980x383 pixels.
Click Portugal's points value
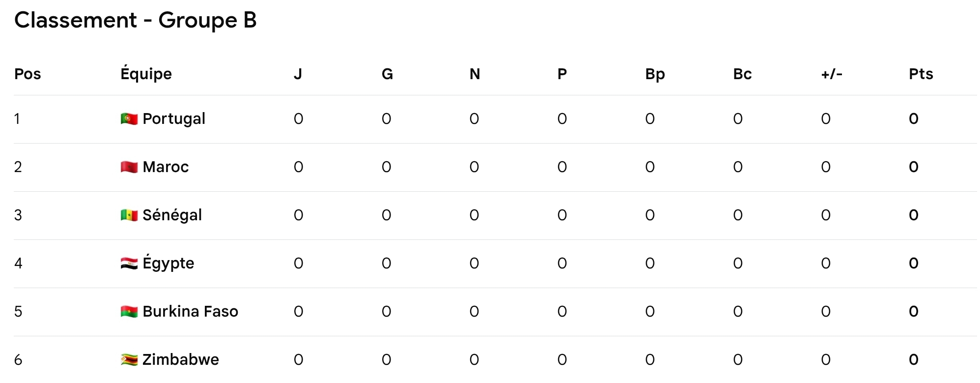pyautogui.click(x=913, y=118)
